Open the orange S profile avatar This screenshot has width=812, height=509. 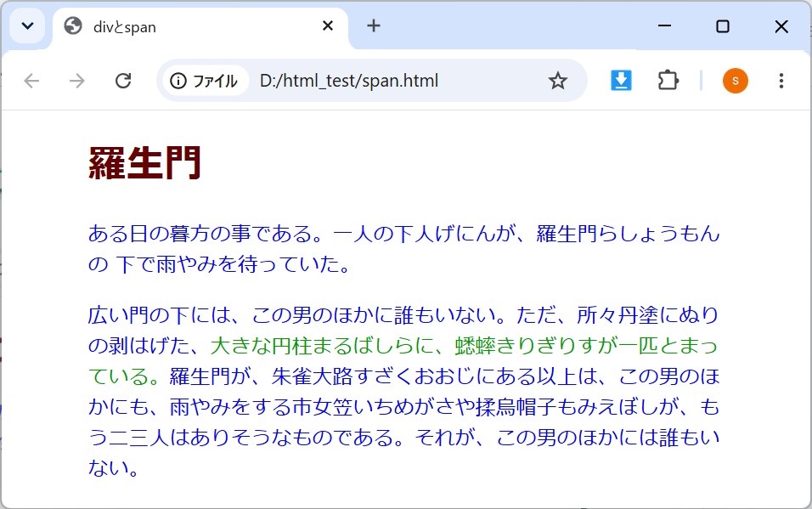pyautogui.click(x=736, y=81)
